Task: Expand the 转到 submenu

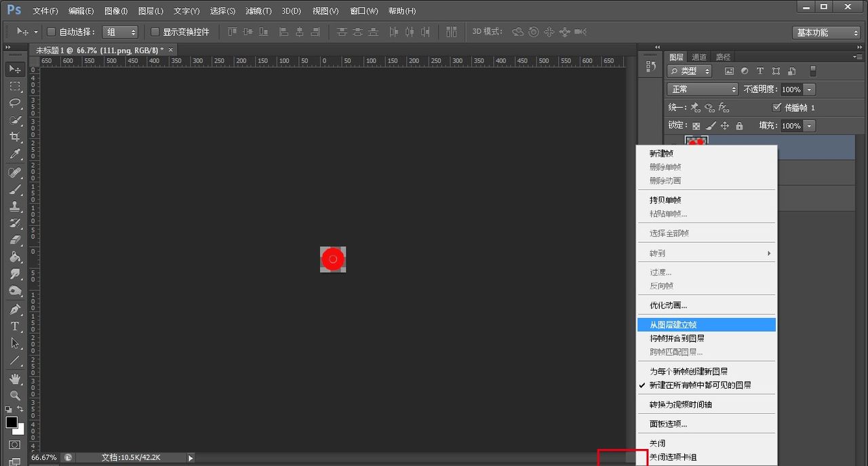Action: (x=706, y=253)
